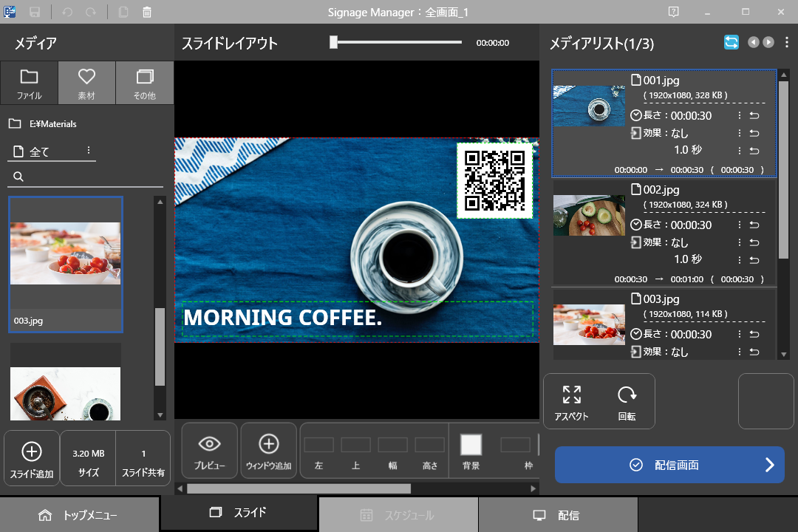The width and height of the screenshot is (798, 532).
Task: Switch to the ファイル tab
Action: pyautogui.click(x=29, y=82)
